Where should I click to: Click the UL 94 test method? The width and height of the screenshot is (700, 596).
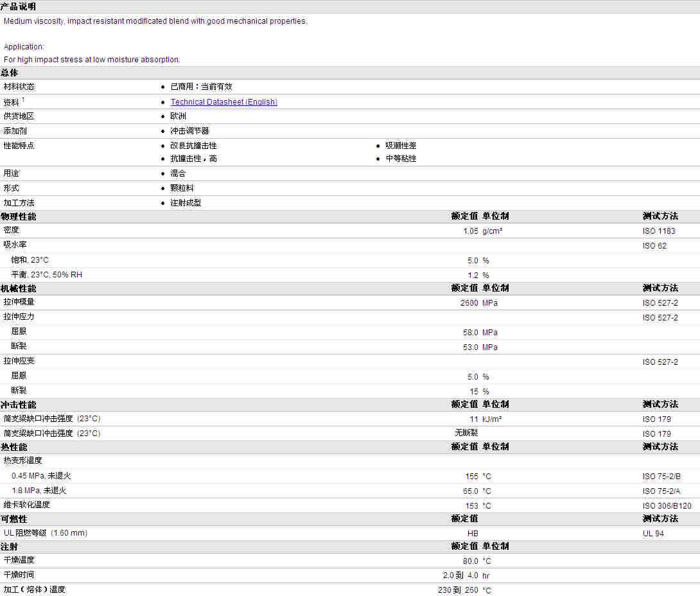653,534
